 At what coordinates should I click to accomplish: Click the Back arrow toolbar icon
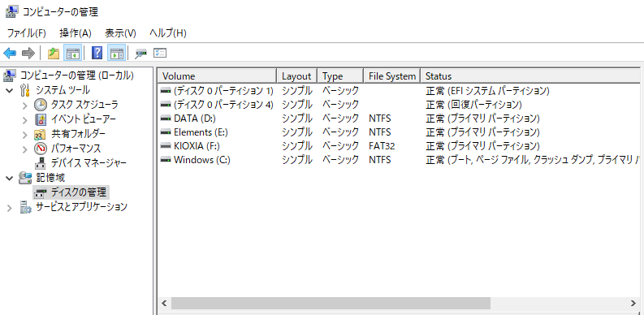(10, 53)
